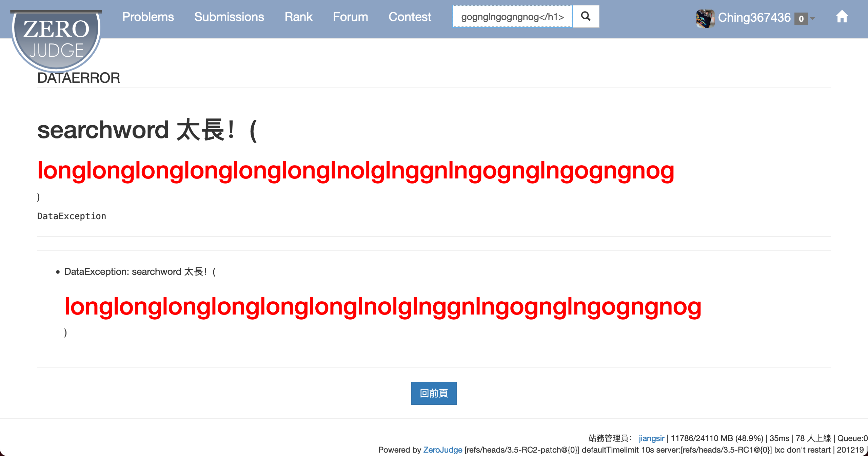The image size is (868, 456).
Task: Go home via the house icon
Action: 842,17
